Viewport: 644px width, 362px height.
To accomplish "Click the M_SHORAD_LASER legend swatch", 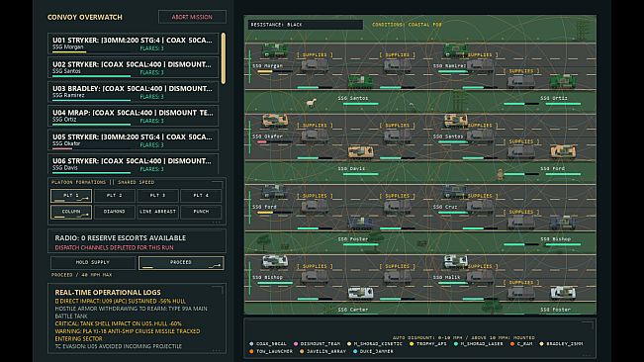I will (x=455, y=344).
